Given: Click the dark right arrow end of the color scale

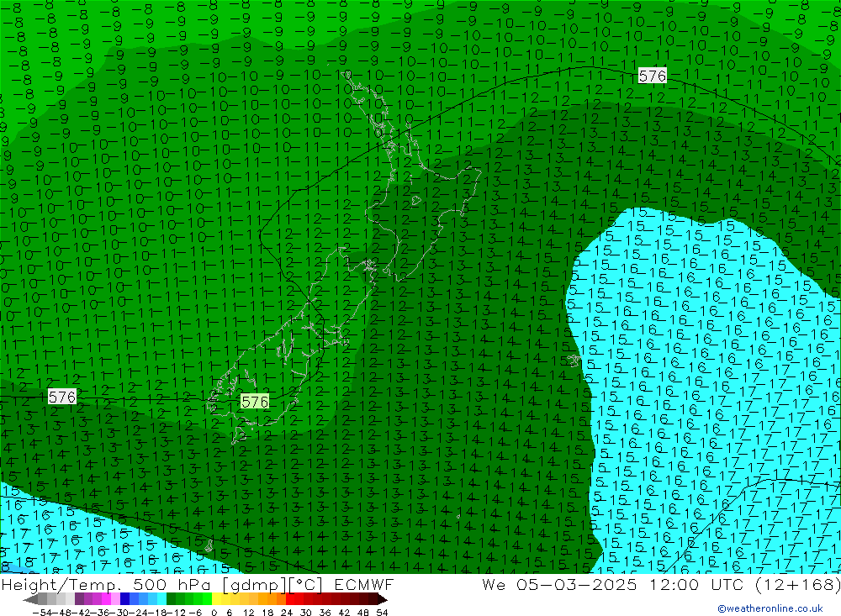Looking at the screenshot, I should coord(383,599).
